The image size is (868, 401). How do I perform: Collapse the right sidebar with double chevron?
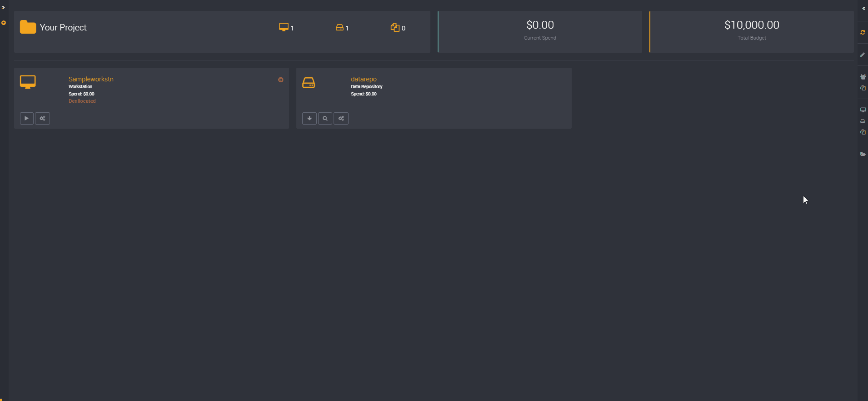[x=863, y=8]
